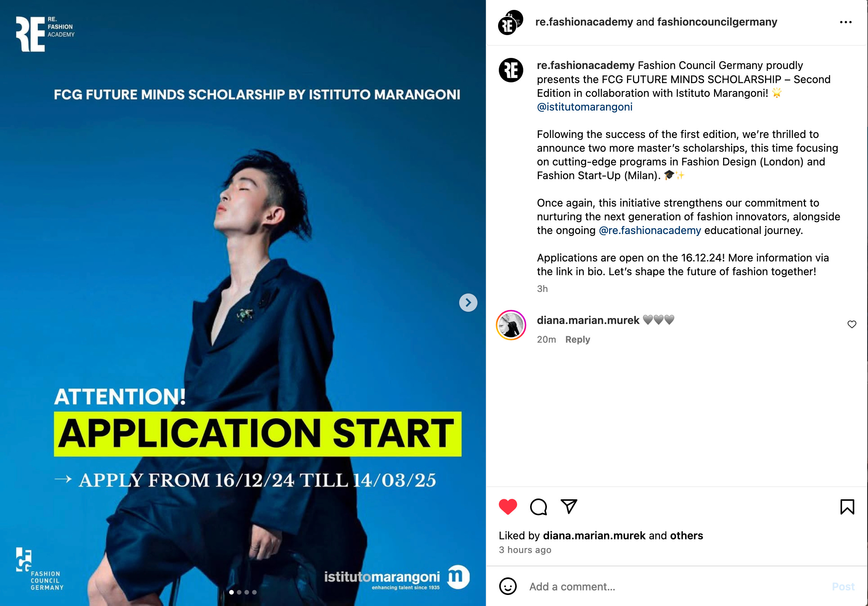Open fashioncouncilgermany profile from header
Viewport: 868px width, 606px height.
point(717,22)
